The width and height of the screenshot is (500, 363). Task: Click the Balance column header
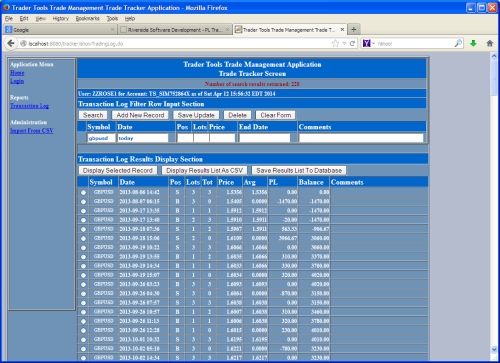click(311, 182)
